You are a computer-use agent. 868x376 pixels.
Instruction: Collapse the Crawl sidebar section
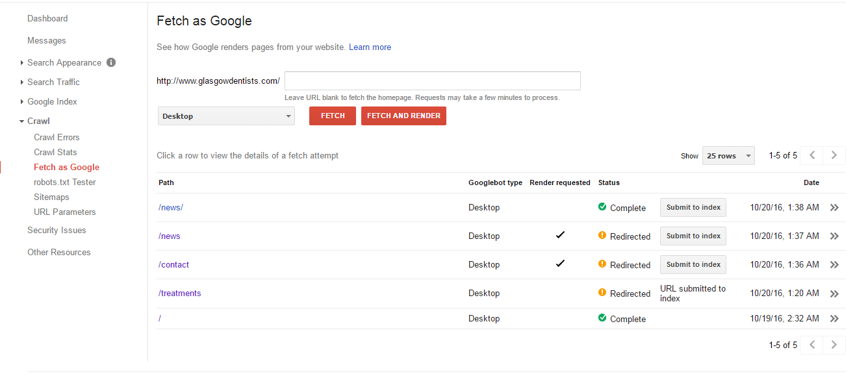(34, 121)
